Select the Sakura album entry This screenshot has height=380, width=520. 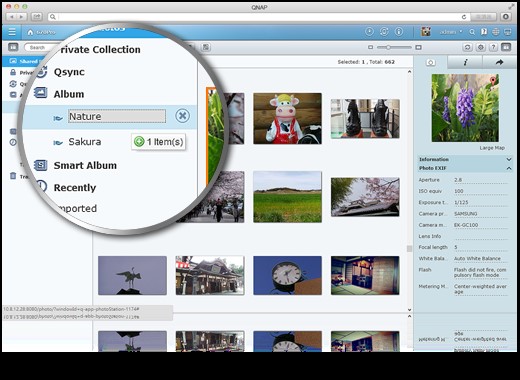click(85, 142)
